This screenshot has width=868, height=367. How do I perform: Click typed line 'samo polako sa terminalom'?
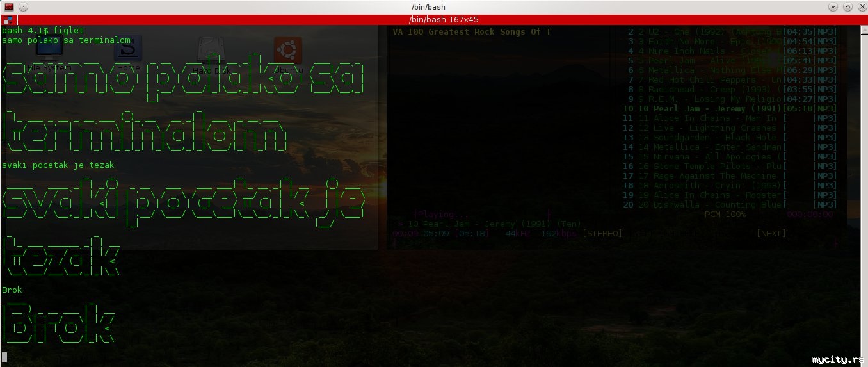(x=66, y=40)
